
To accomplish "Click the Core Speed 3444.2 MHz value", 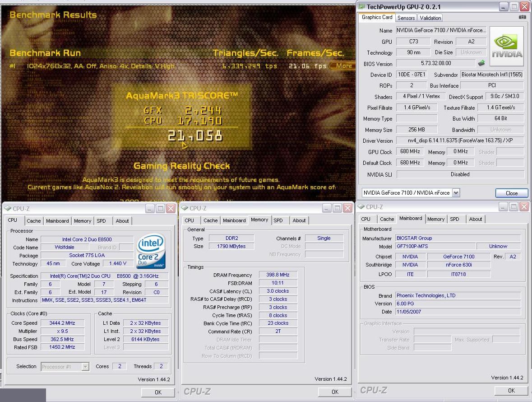I will coord(62,323).
